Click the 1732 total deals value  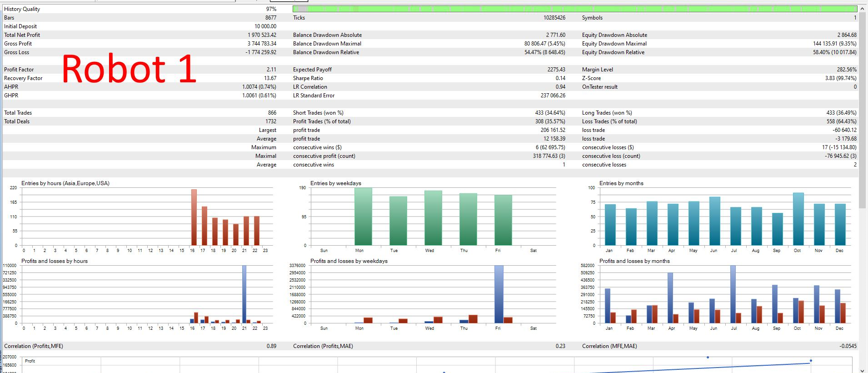(x=271, y=121)
